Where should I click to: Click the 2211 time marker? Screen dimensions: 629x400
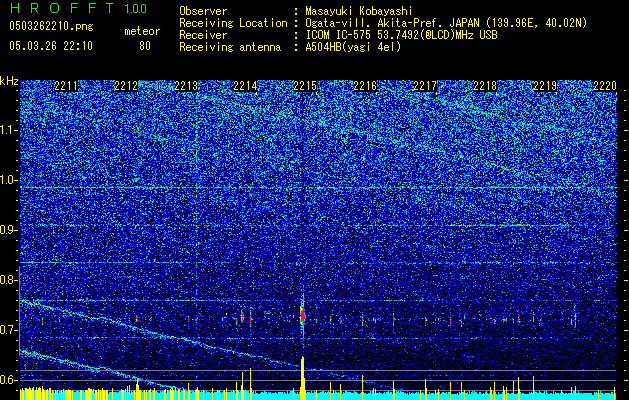[66, 86]
